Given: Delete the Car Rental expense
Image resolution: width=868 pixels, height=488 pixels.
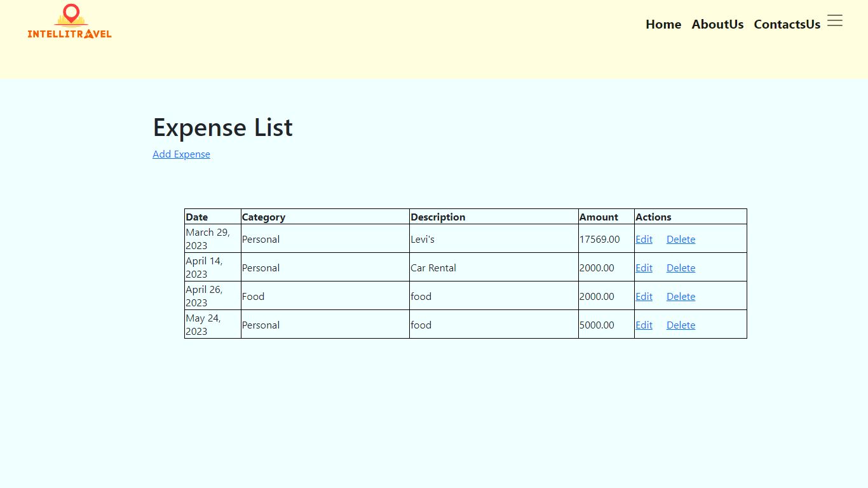Looking at the screenshot, I should pos(681,268).
